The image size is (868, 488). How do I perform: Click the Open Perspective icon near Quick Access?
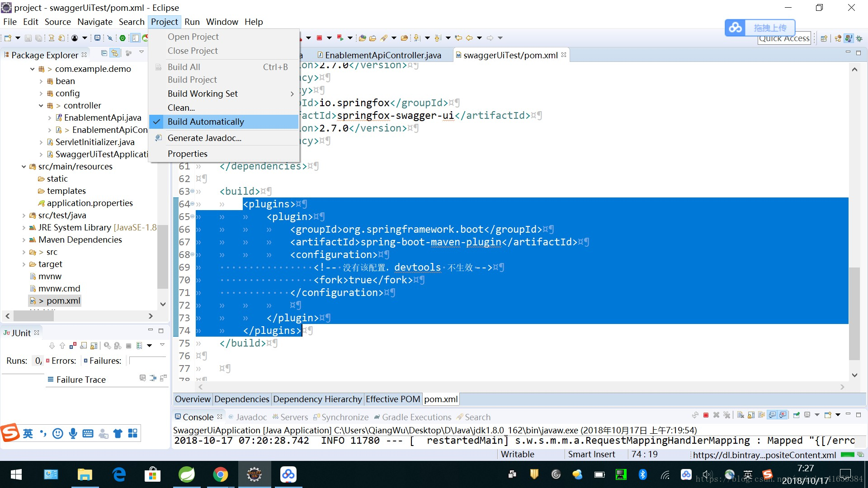pos(824,38)
